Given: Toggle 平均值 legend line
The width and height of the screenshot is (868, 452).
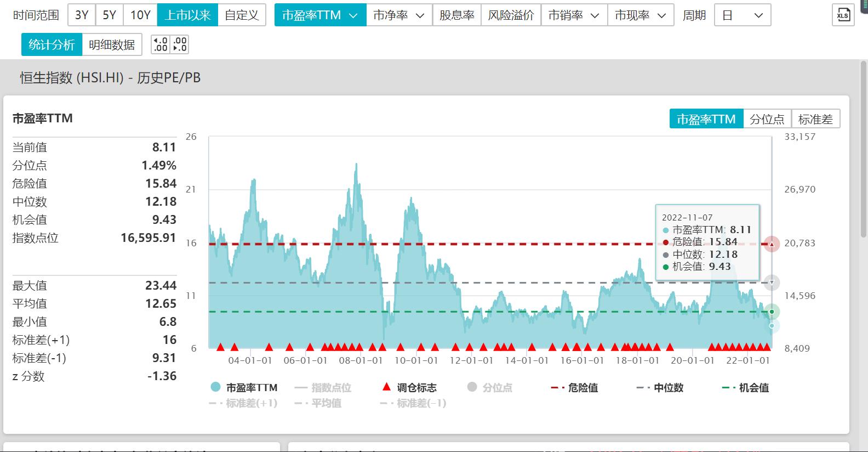Looking at the screenshot, I should click(318, 403).
